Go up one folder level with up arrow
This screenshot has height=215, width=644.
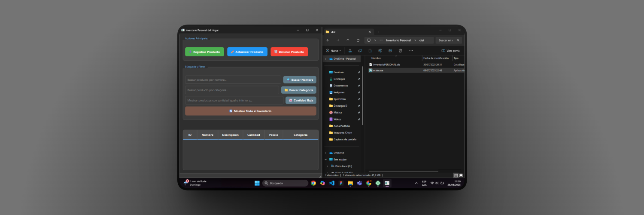click(x=348, y=40)
